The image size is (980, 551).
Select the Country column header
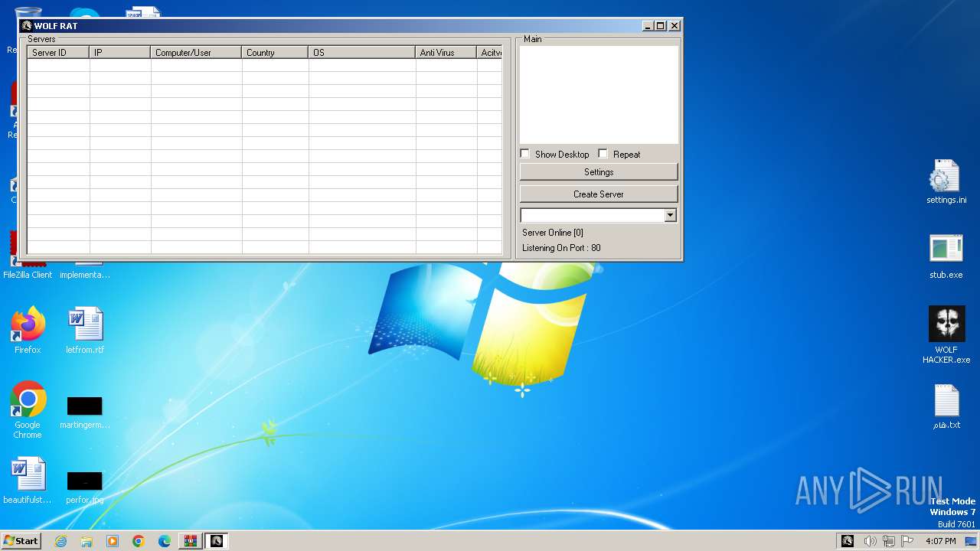click(276, 53)
